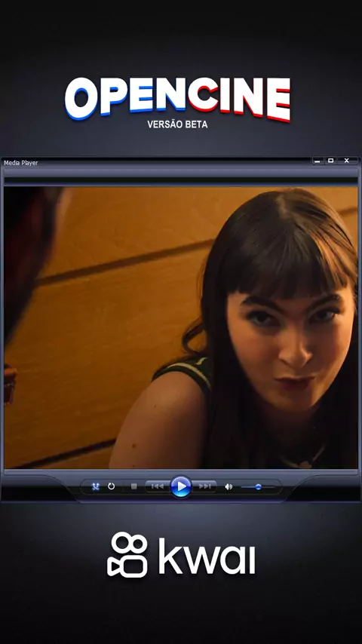Click the Media Player title text

tap(21, 163)
